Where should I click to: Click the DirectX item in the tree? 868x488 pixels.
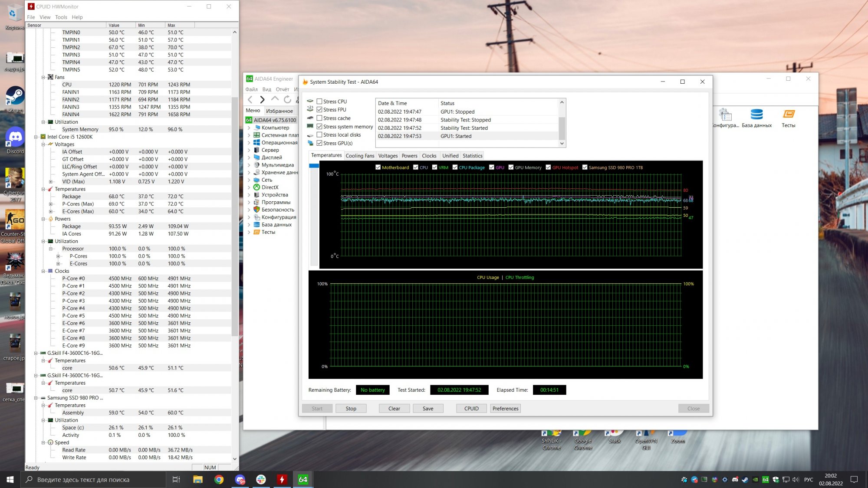click(270, 187)
